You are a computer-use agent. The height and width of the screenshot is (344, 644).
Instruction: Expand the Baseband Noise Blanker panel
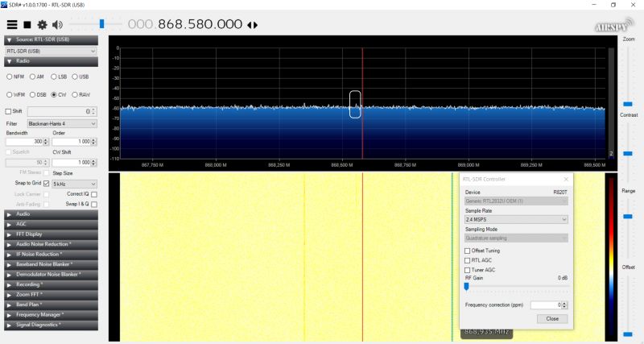[51, 265]
